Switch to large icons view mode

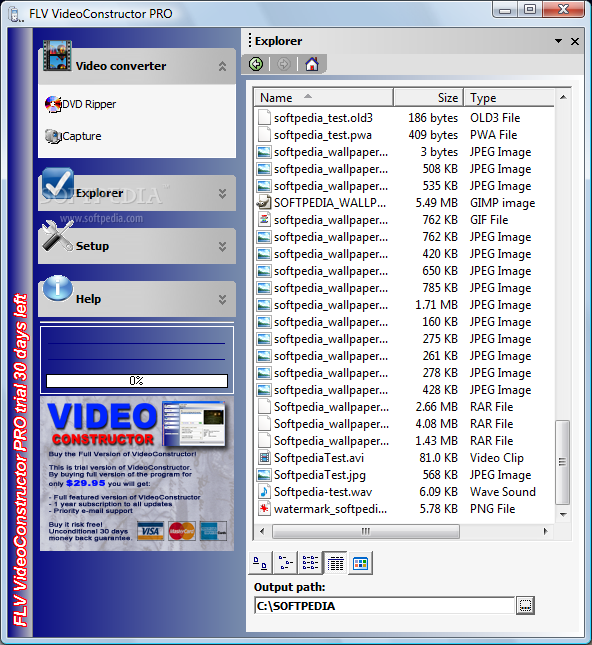coord(260,563)
